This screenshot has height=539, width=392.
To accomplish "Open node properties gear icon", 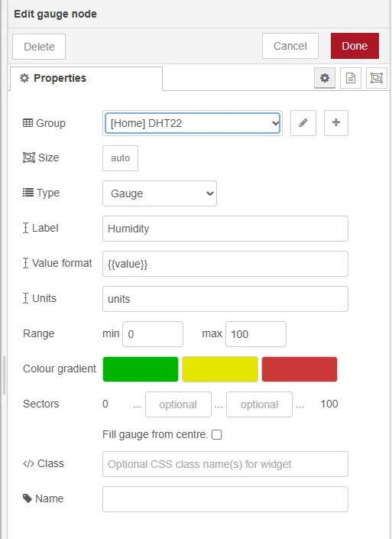I will (325, 78).
